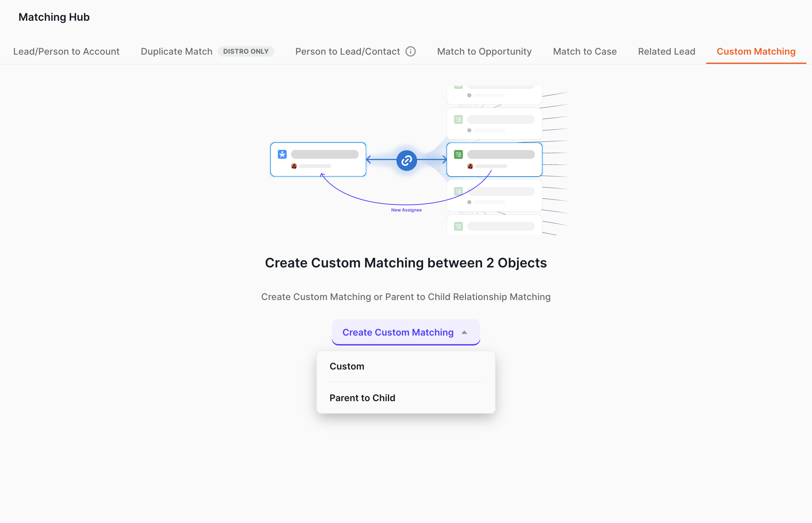The width and height of the screenshot is (812, 523).
Task: Switch to Match to Case tab
Action: (x=585, y=51)
